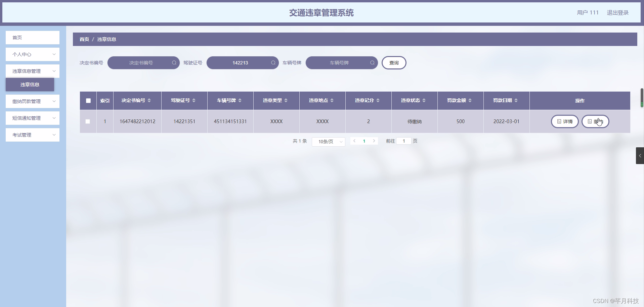Expand the 个人中心 sidebar section

(x=32, y=54)
